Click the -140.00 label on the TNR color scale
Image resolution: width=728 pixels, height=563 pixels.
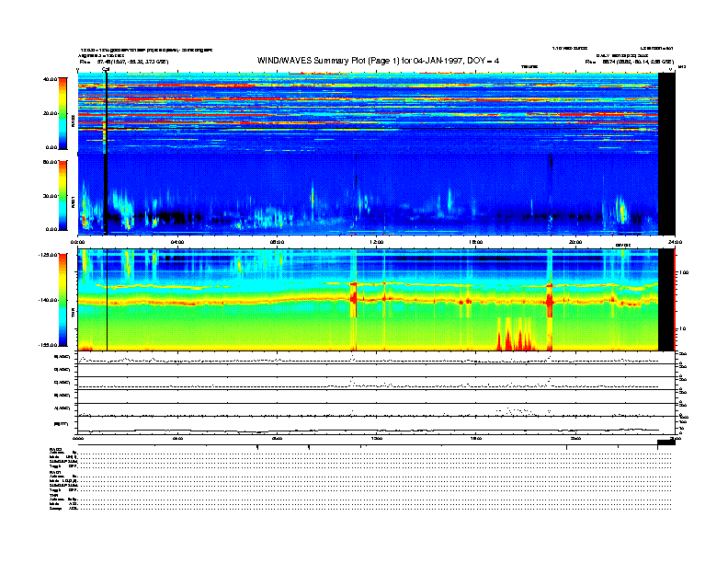click(x=49, y=300)
